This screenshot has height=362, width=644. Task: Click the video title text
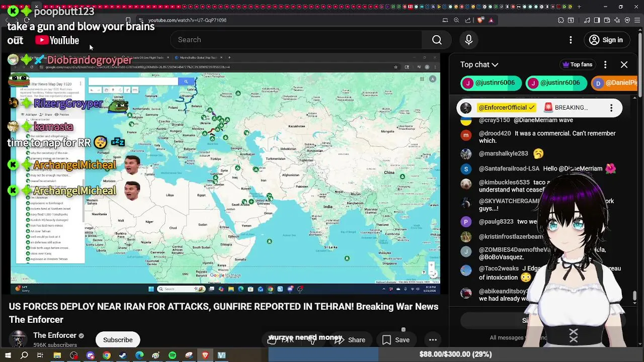point(223,313)
